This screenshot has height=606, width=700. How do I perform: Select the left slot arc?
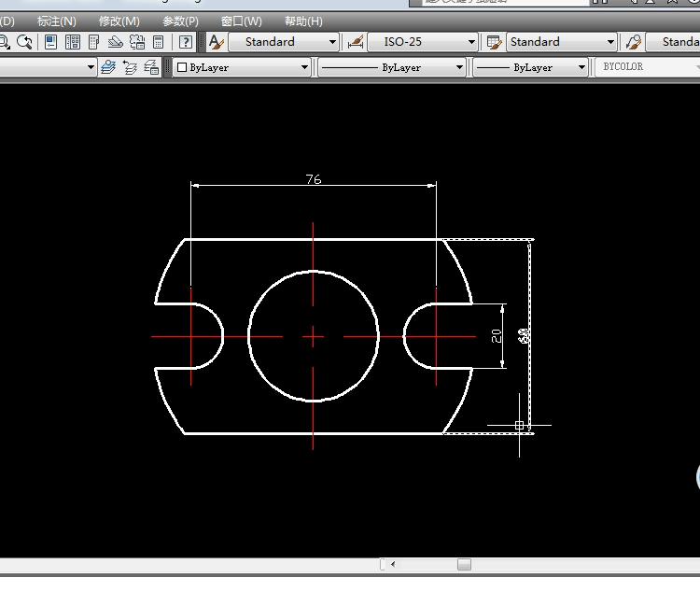tap(222, 336)
